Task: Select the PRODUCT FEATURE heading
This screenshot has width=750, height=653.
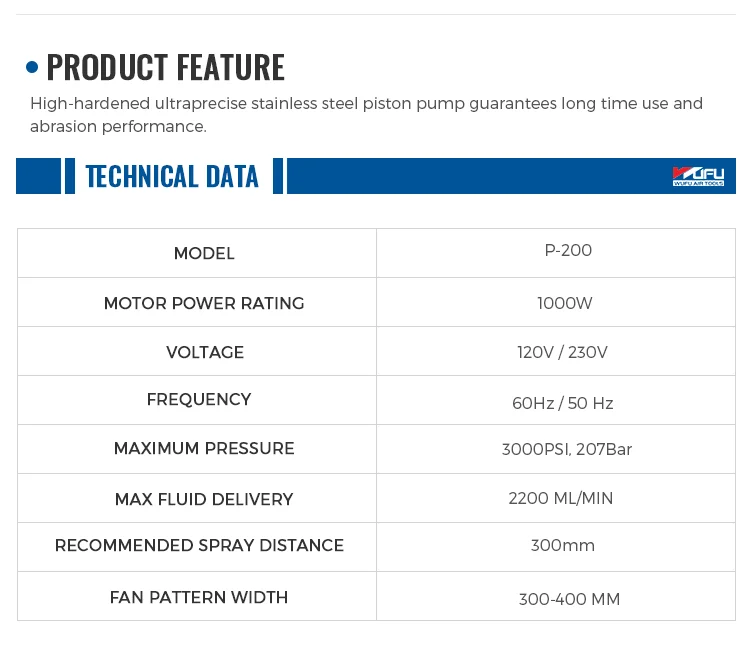Action: 165,68
